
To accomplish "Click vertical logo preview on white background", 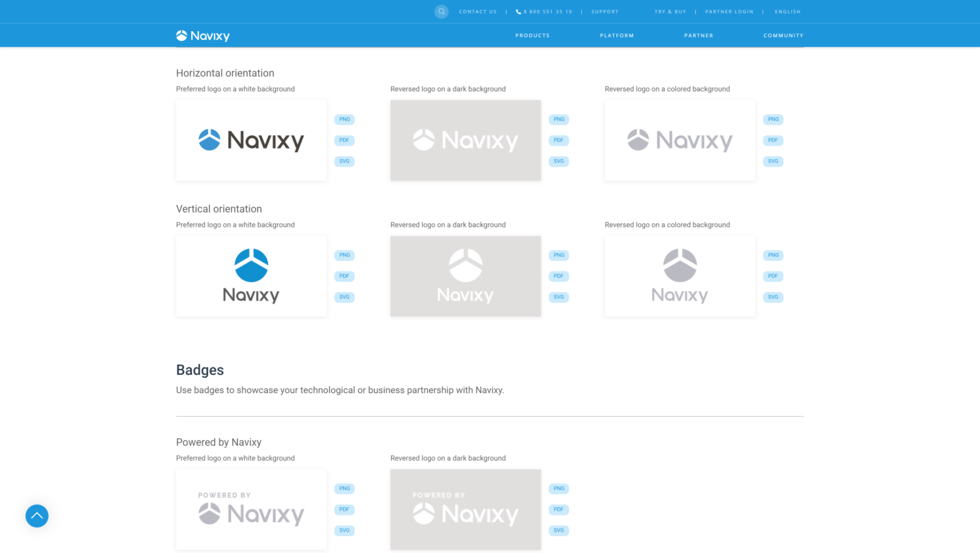I will point(251,276).
